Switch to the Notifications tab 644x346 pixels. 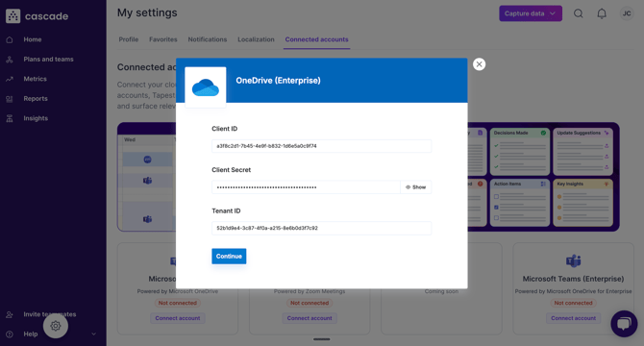[x=208, y=39]
